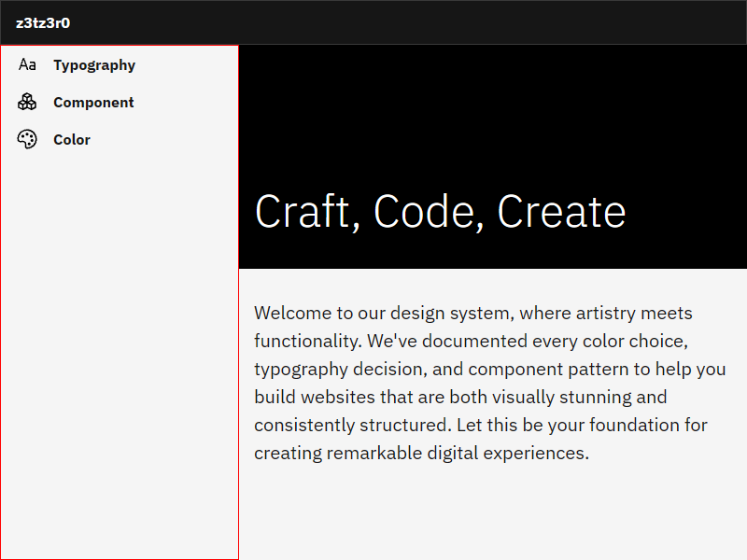Click the 'Craft, Code, Create' heading

(440, 212)
